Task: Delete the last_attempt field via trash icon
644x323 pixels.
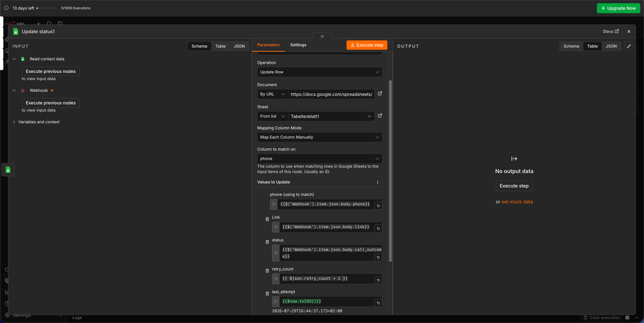Action: (267, 294)
